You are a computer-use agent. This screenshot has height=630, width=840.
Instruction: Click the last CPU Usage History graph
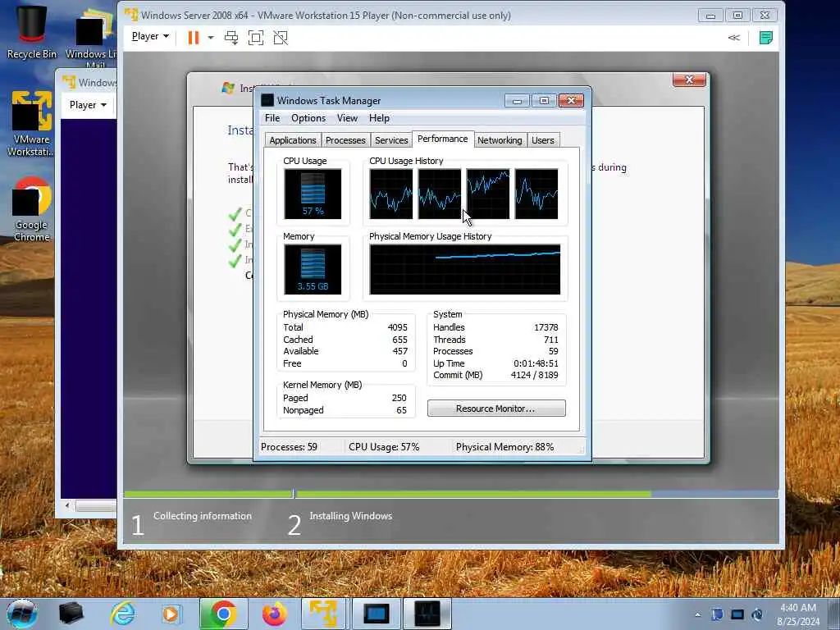[x=536, y=194]
